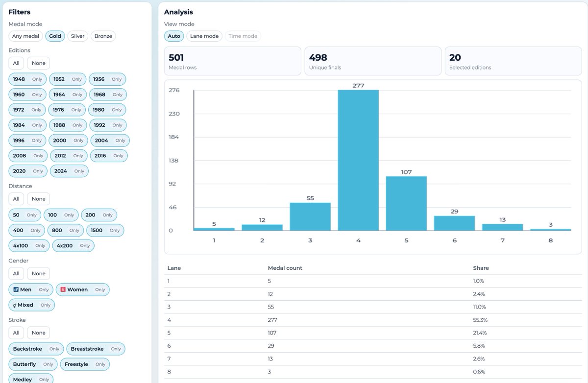
Task: Click the lane 4 bar labeled 277
Action: (x=358, y=160)
